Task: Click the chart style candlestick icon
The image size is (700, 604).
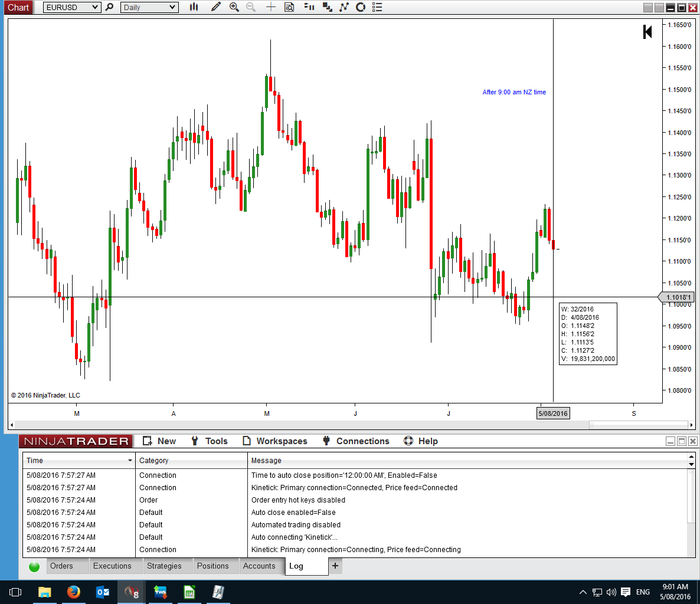Action: click(x=194, y=7)
